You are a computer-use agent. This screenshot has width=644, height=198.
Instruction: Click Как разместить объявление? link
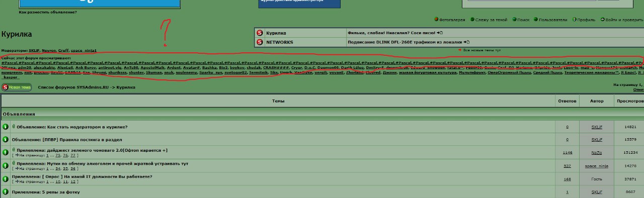click(48, 12)
